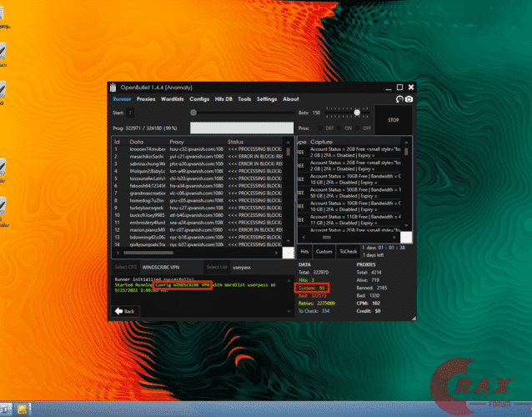The height and width of the screenshot is (417, 532).
Task: Select row with proxy chi-b20.ipvanish.com
Action: click(198, 178)
